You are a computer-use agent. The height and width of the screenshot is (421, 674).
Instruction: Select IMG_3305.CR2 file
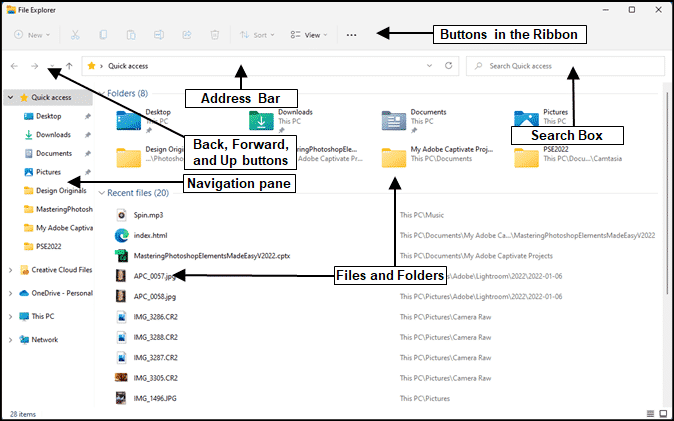[x=156, y=378]
